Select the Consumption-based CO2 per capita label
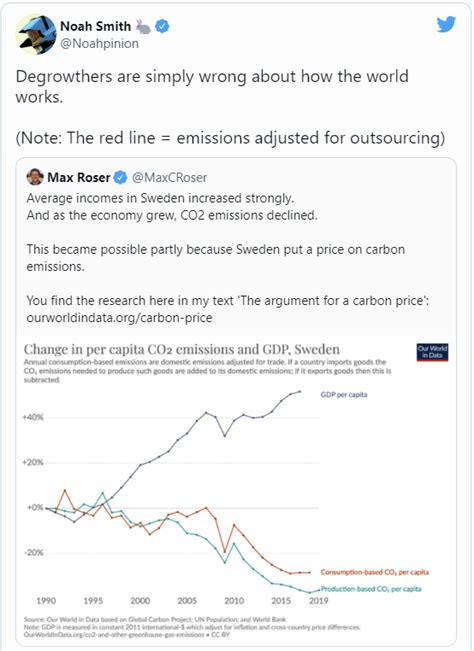 [x=375, y=572]
